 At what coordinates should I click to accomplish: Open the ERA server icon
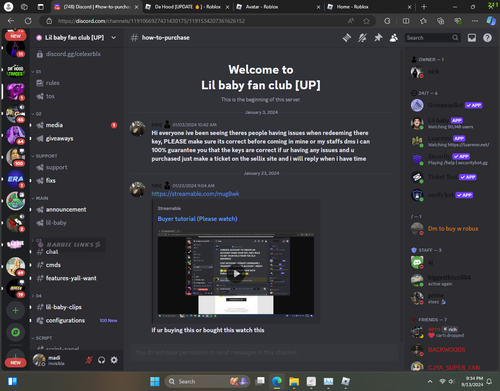15,179
